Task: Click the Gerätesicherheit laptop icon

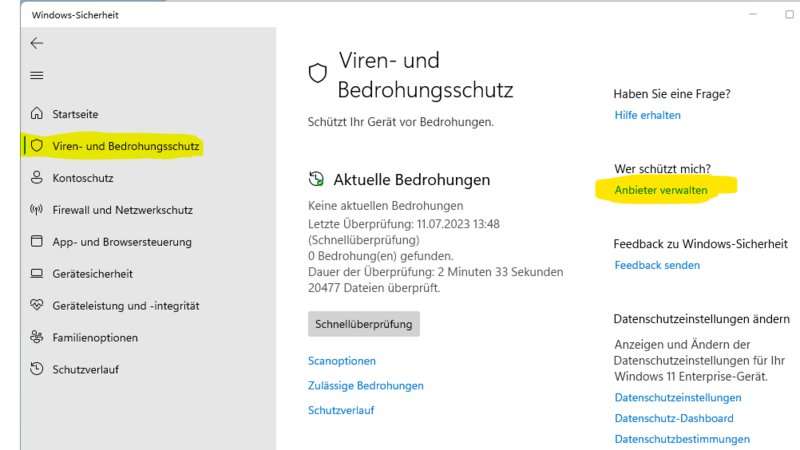Action: pos(37,273)
